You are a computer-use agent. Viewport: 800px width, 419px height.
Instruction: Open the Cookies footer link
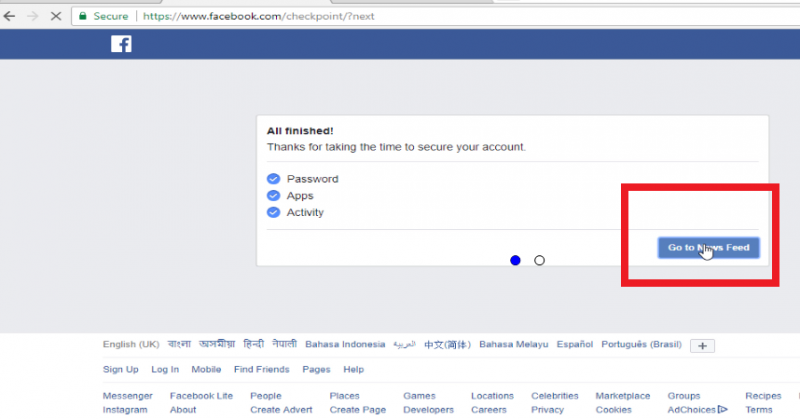614,409
